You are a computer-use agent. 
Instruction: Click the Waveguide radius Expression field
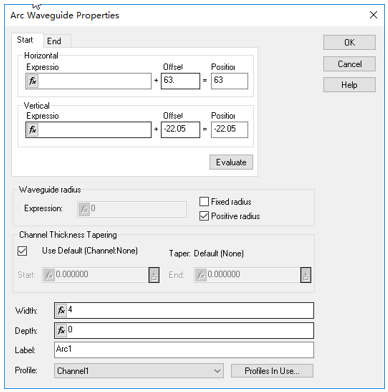click(132, 209)
